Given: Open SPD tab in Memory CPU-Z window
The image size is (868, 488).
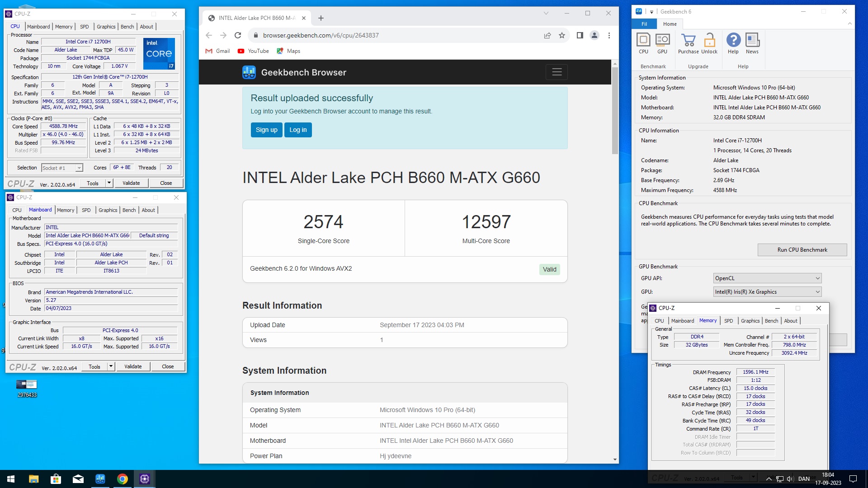Looking at the screenshot, I should (x=729, y=321).
